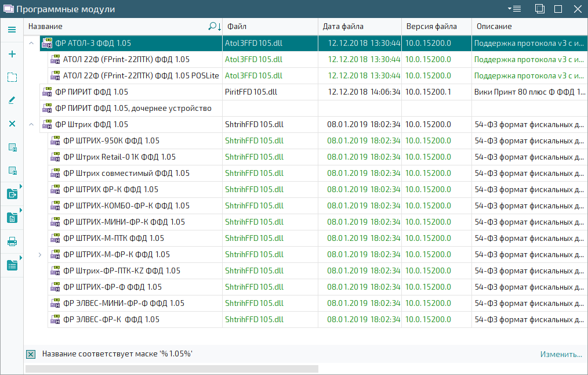Click the pencil edit icon

(x=12, y=100)
